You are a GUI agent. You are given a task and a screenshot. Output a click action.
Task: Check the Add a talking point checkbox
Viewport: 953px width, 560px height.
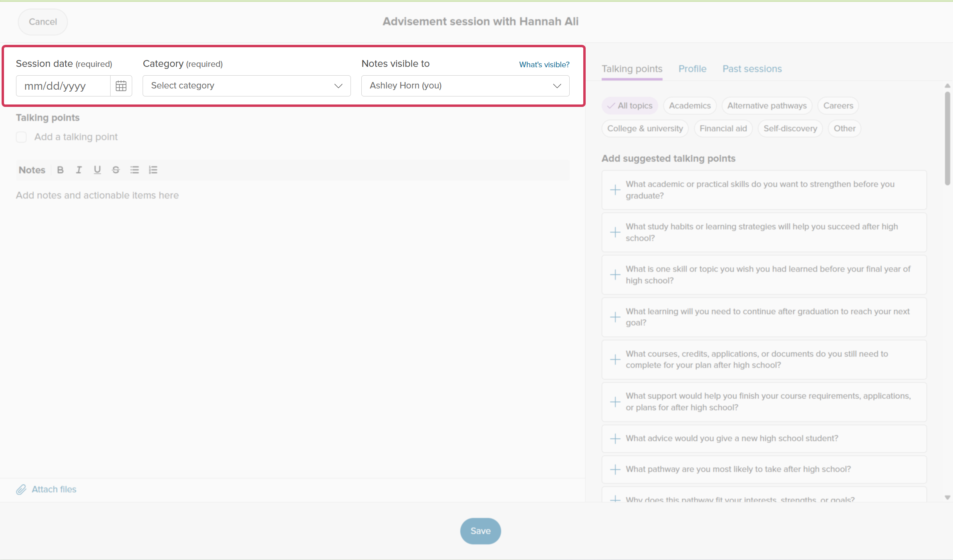point(21,137)
